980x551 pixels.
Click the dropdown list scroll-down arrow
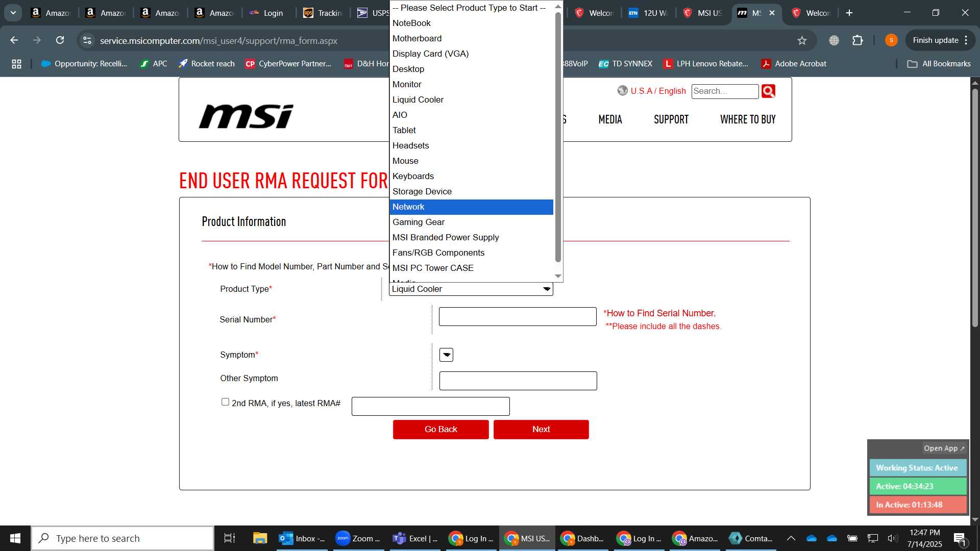click(x=558, y=276)
